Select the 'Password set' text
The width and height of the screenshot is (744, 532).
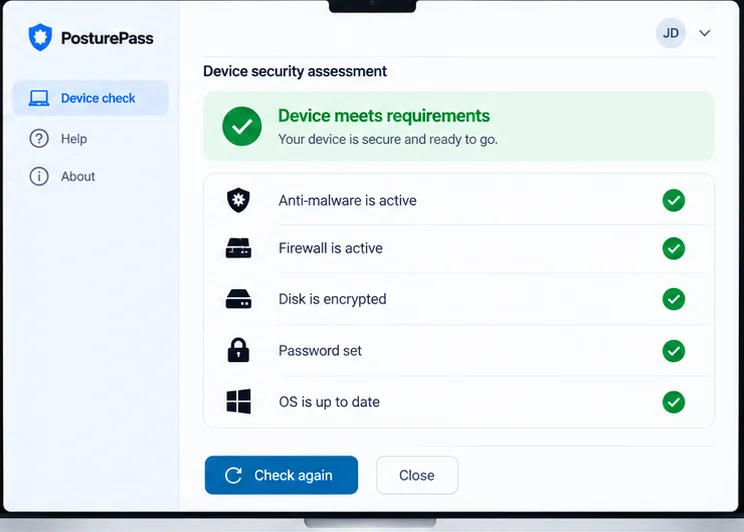tap(320, 351)
